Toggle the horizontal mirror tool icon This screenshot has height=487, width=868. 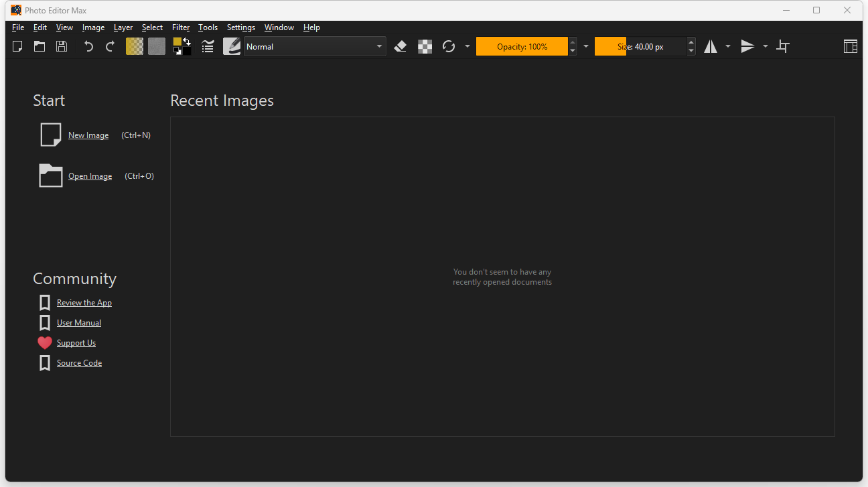[x=710, y=46]
